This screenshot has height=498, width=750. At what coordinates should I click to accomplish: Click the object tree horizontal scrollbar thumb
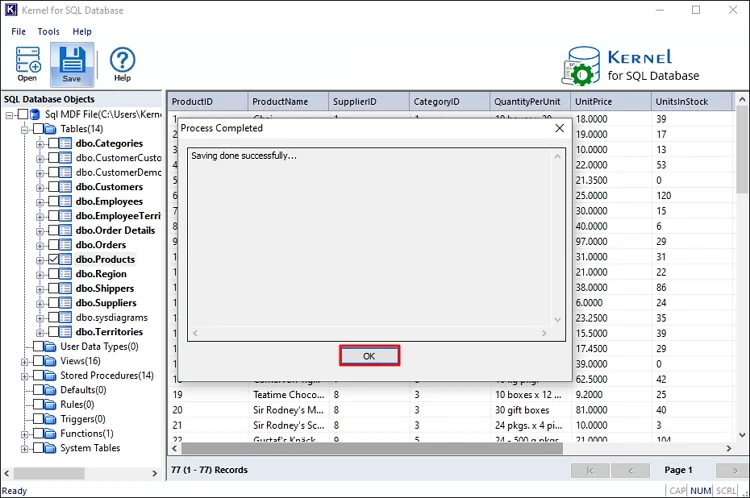tap(49, 473)
